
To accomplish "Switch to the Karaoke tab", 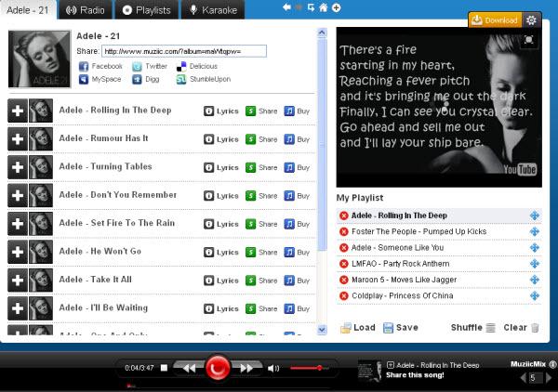I will [x=213, y=10].
